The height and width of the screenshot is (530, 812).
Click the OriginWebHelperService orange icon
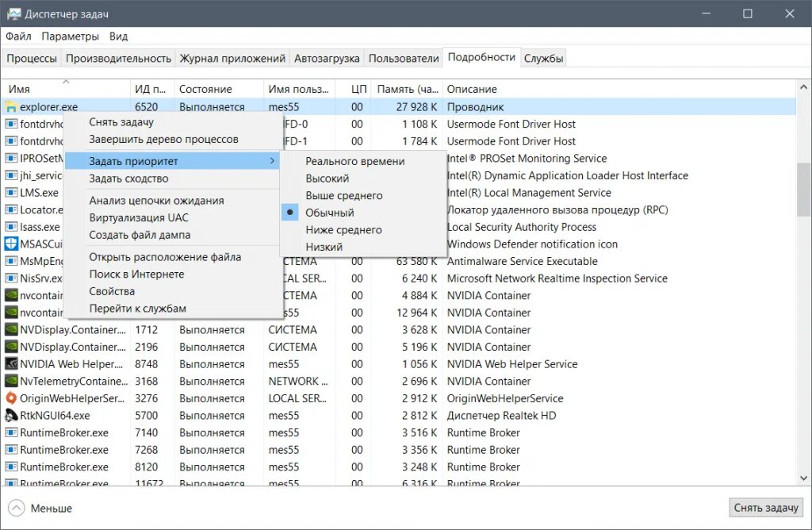click(11, 398)
